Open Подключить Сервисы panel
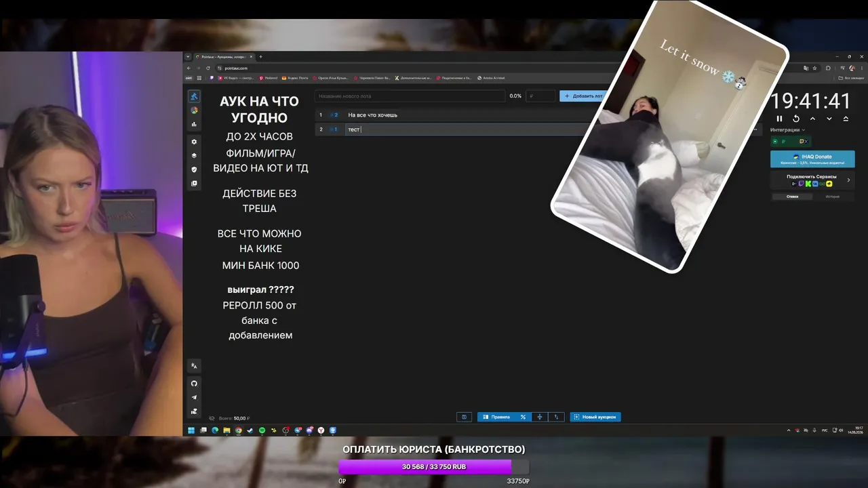The image size is (868, 488). point(812,180)
